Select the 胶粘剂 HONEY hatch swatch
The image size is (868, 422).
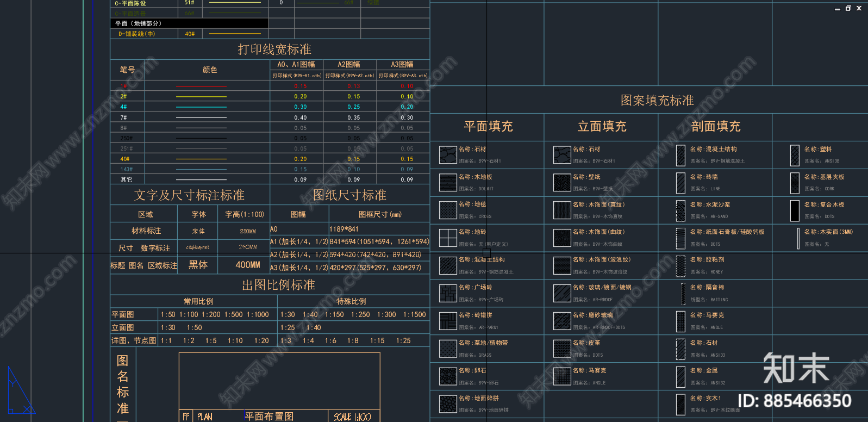pos(680,266)
